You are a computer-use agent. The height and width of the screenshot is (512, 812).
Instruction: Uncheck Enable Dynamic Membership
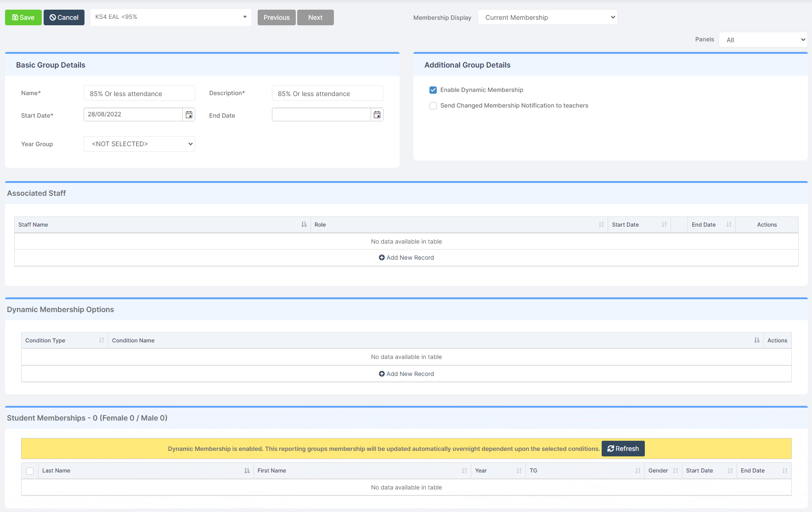(433, 90)
